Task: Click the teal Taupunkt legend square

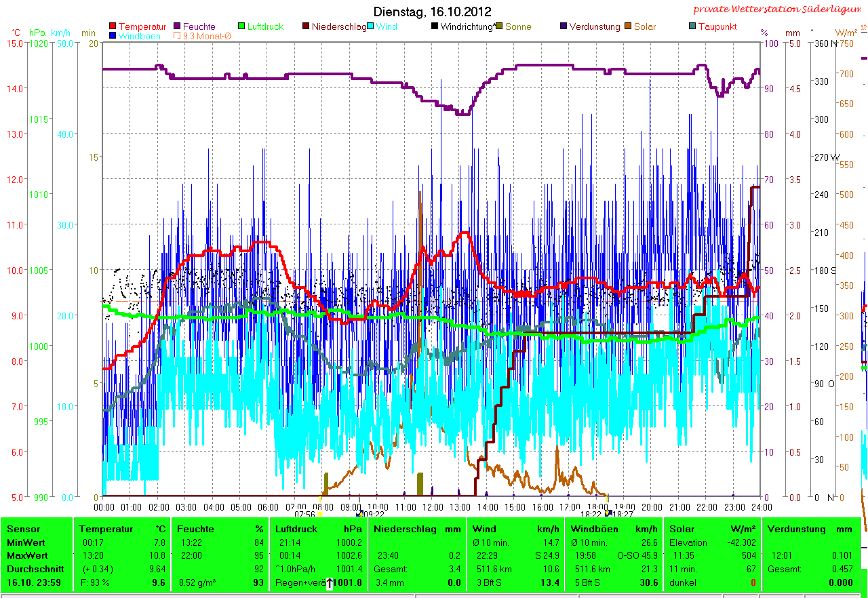Action: pyautogui.click(x=692, y=26)
